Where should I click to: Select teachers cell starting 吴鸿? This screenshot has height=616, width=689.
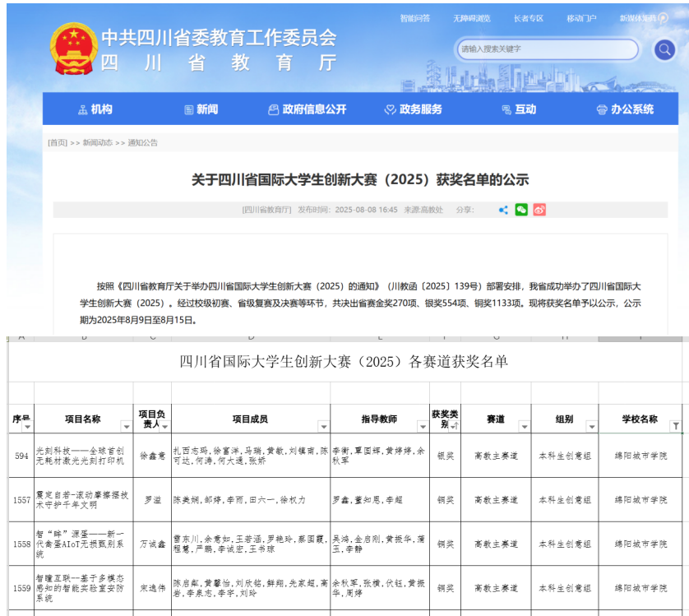380,544
